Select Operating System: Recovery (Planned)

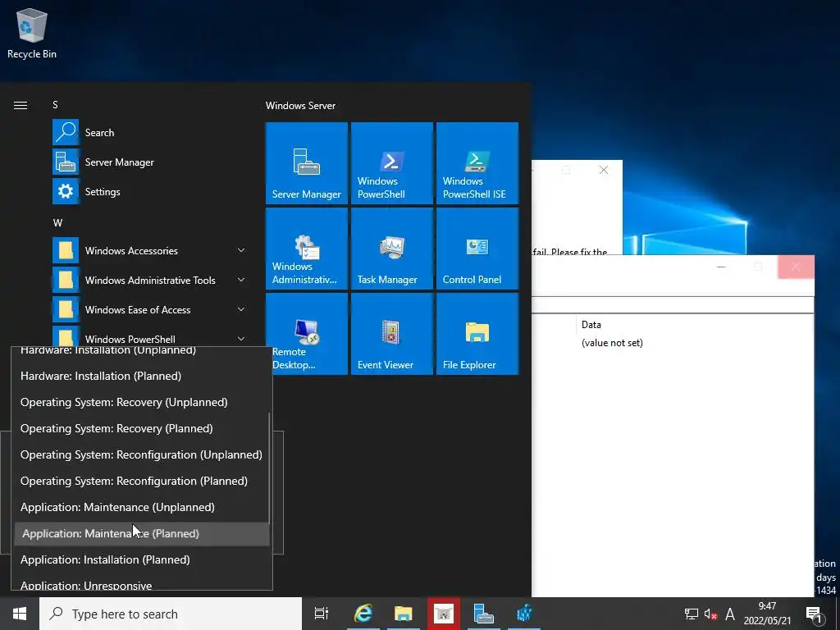[x=141, y=428]
